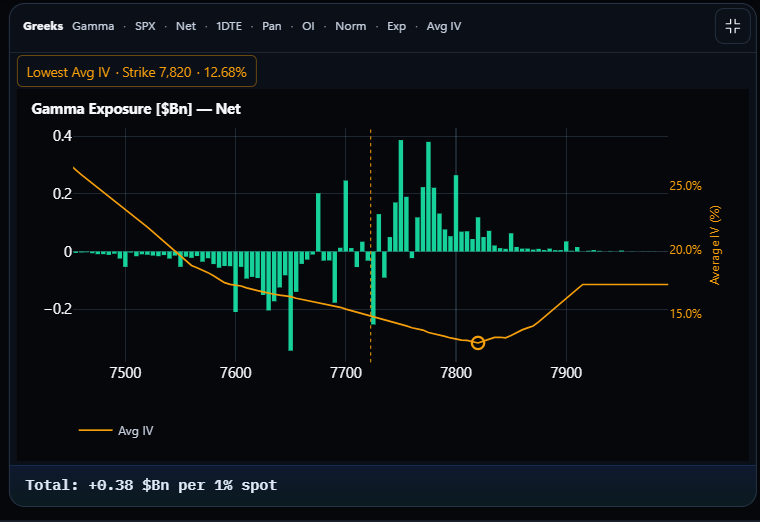Toggle the Avg IV legend entry
The width and height of the screenshot is (760, 522).
tap(116, 430)
